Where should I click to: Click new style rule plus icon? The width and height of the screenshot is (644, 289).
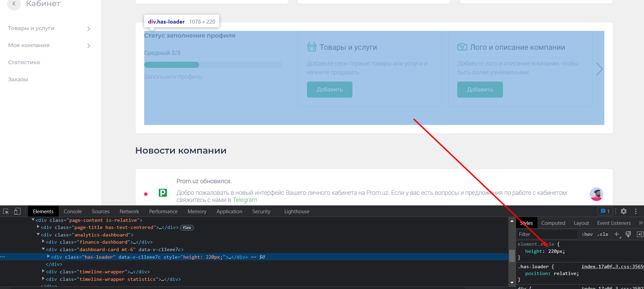click(617, 234)
